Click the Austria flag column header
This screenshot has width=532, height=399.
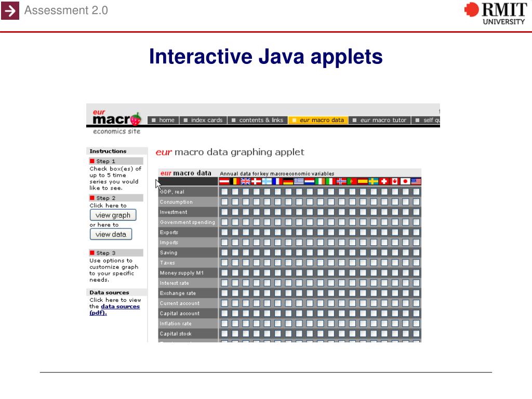224,181
